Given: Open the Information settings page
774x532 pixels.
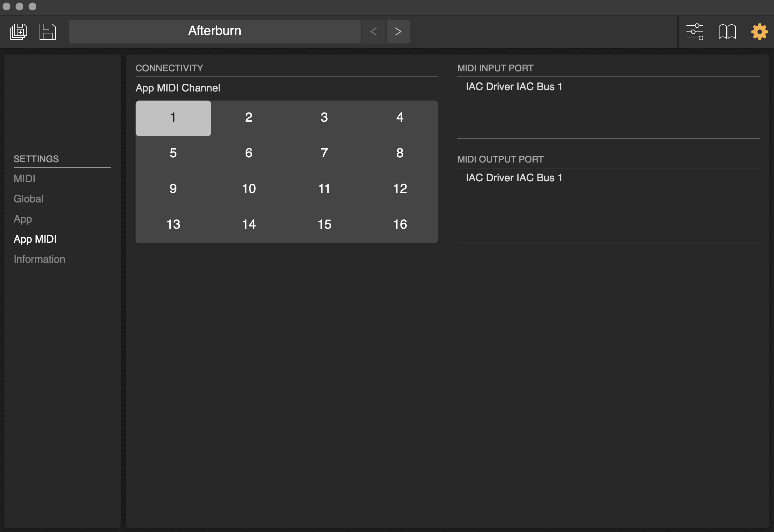Looking at the screenshot, I should click(x=39, y=259).
